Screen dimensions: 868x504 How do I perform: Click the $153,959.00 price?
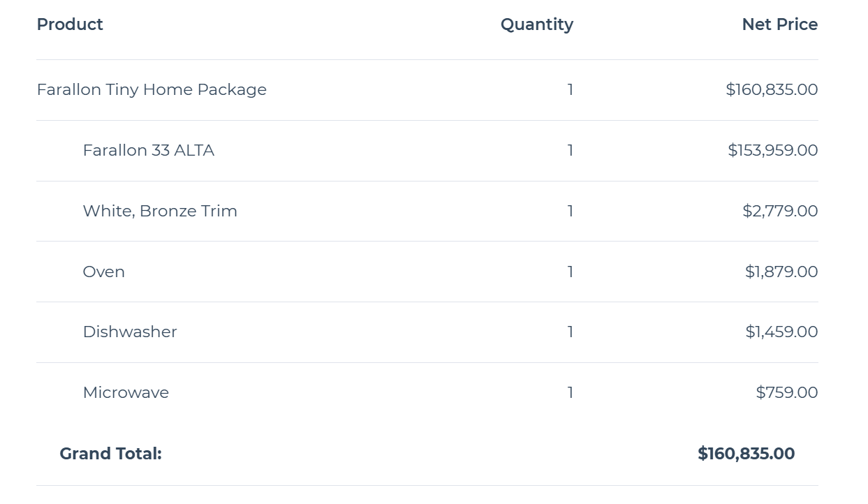772,150
